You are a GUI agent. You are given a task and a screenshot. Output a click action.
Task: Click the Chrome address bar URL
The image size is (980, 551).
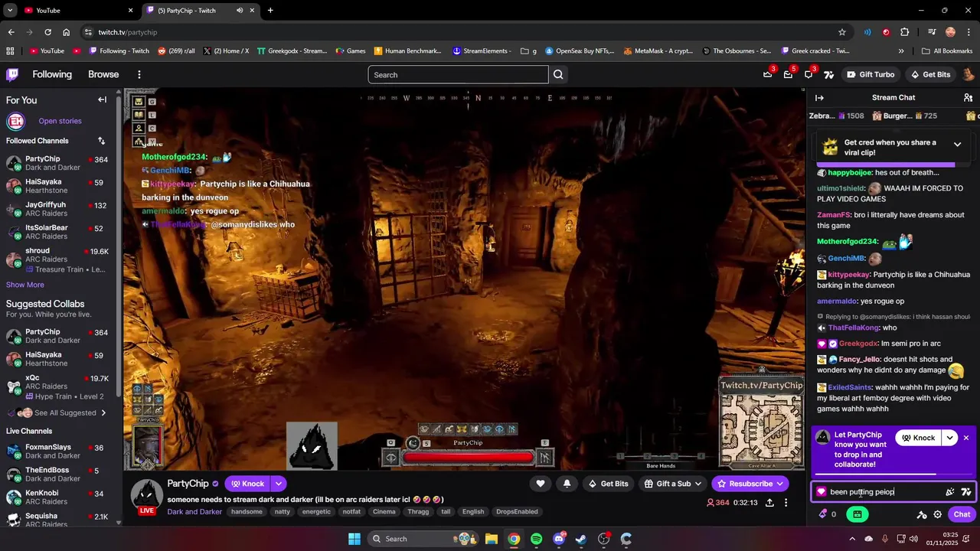click(127, 32)
